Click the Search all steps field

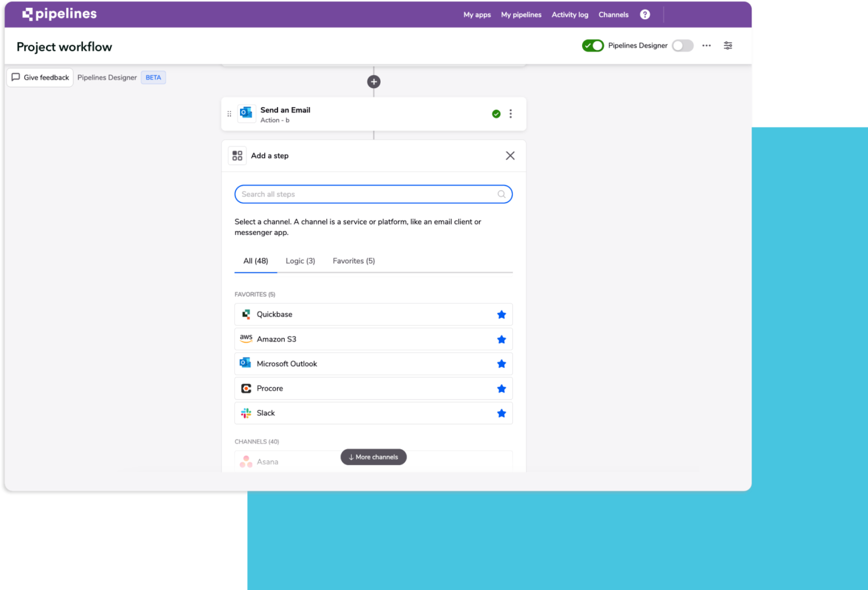(x=374, y=194)
